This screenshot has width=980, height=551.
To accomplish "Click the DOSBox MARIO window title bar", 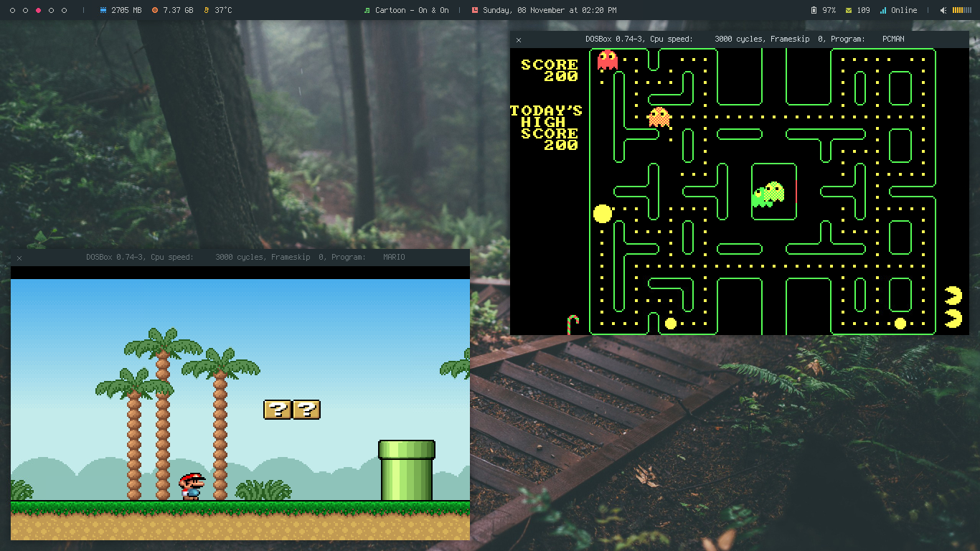I will pyautogui.click(x=240, y=258).
